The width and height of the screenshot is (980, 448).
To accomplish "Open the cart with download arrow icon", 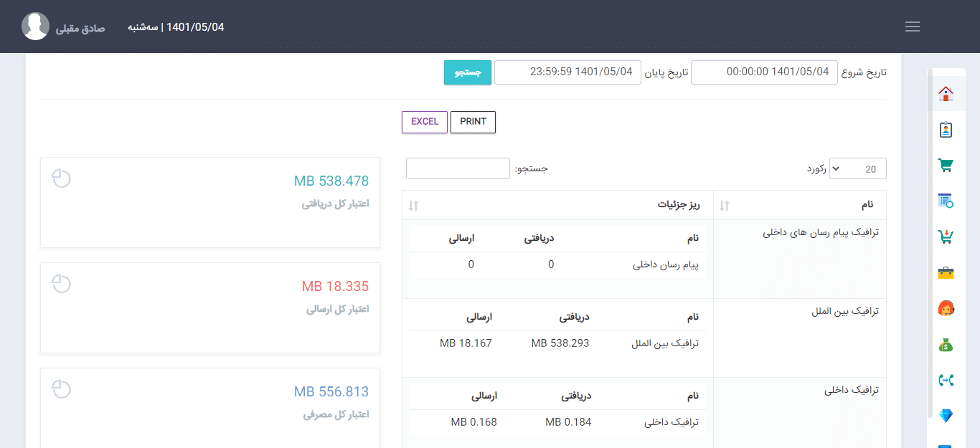I will pyautogui.click(x=946, y=237).
